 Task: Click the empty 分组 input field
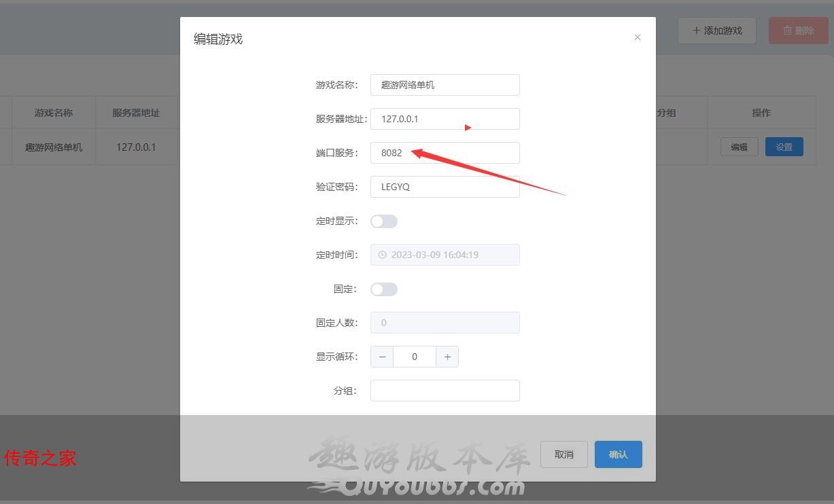coord(445,391)
